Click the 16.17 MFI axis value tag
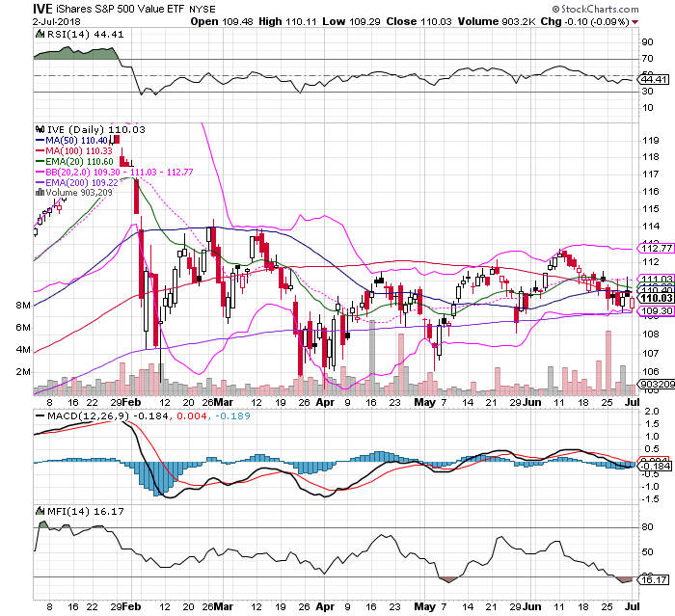Screen dimensions: 675x616 click(x=655, y=580)
